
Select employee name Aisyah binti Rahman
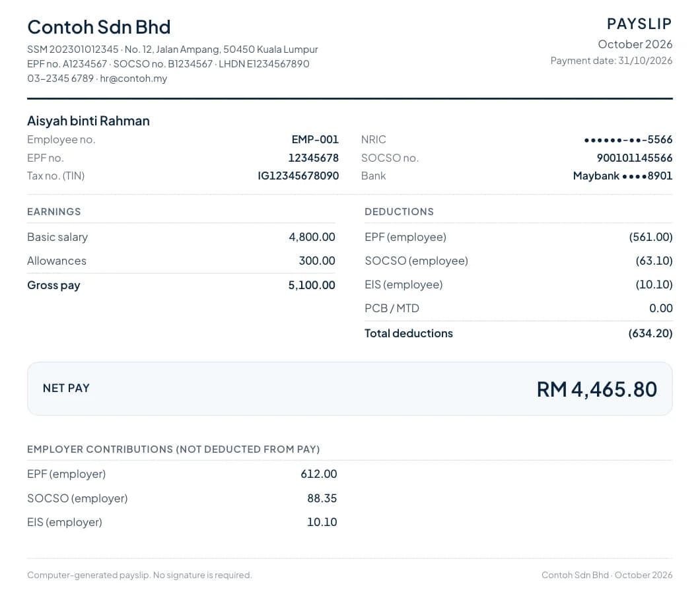click(x=88, y=121)
